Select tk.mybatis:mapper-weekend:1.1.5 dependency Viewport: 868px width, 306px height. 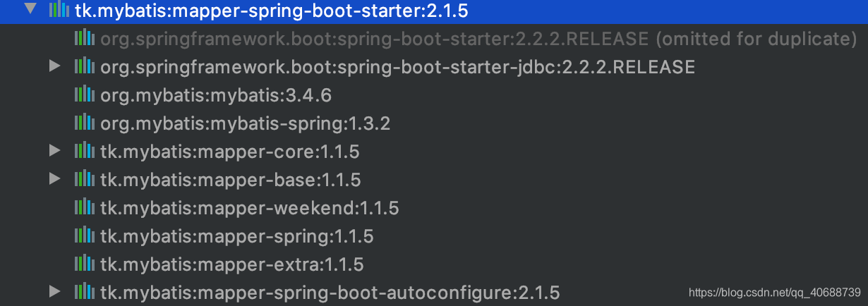pyautogui.click(x=250, y=208)
